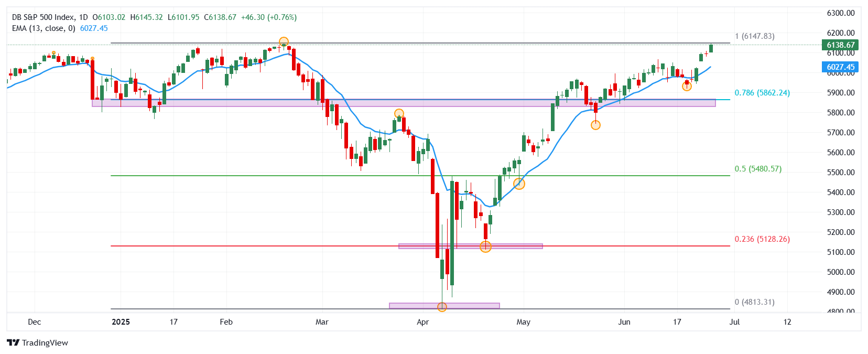
Task: Click the high value H6145.32
Action: [147, 17]
